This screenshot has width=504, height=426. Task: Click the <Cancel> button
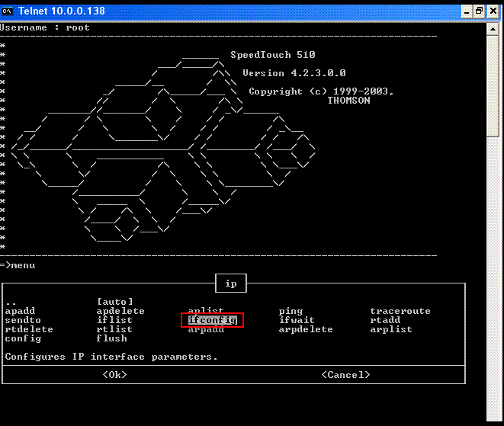pos(346,375)
